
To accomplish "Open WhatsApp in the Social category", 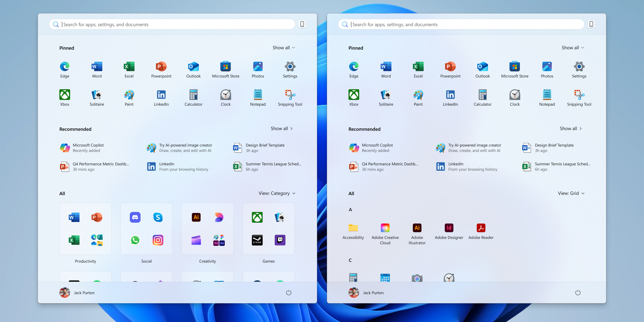I will coord(135,240).
